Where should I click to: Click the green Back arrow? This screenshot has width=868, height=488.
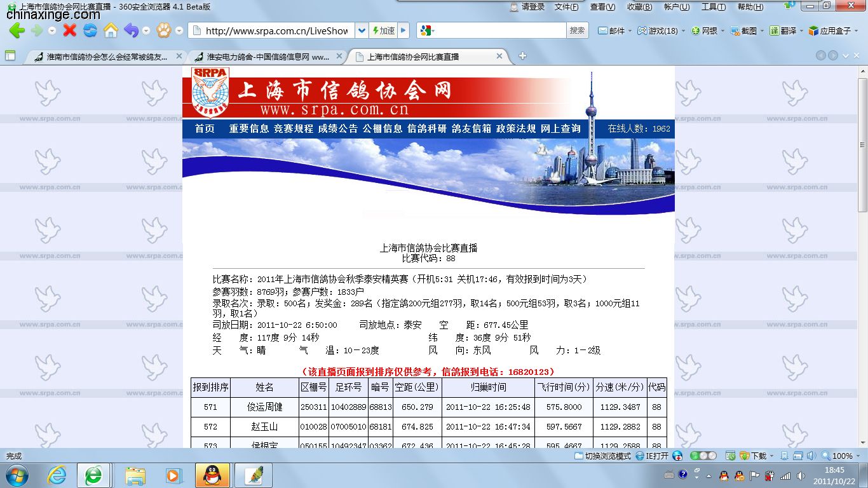coord(17,30)
